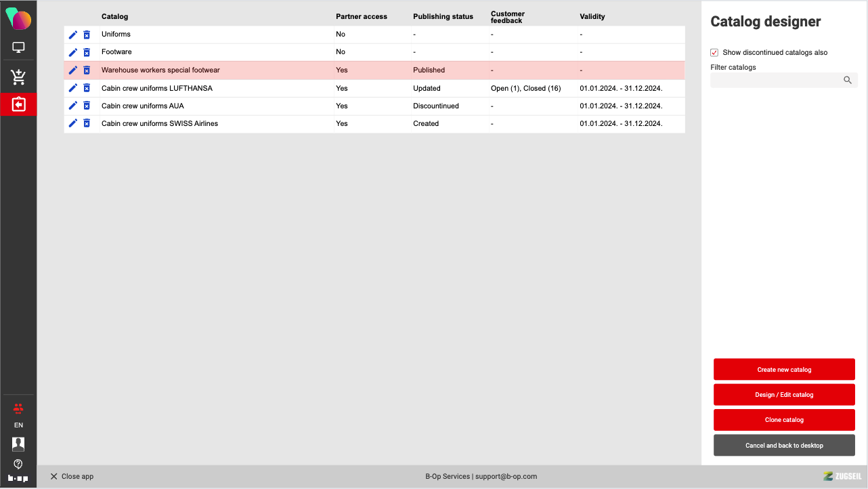Viewport: 868px width, 489px height.
Task: Click the red catalog designer sidebar icon
Action: coord(18,104)
